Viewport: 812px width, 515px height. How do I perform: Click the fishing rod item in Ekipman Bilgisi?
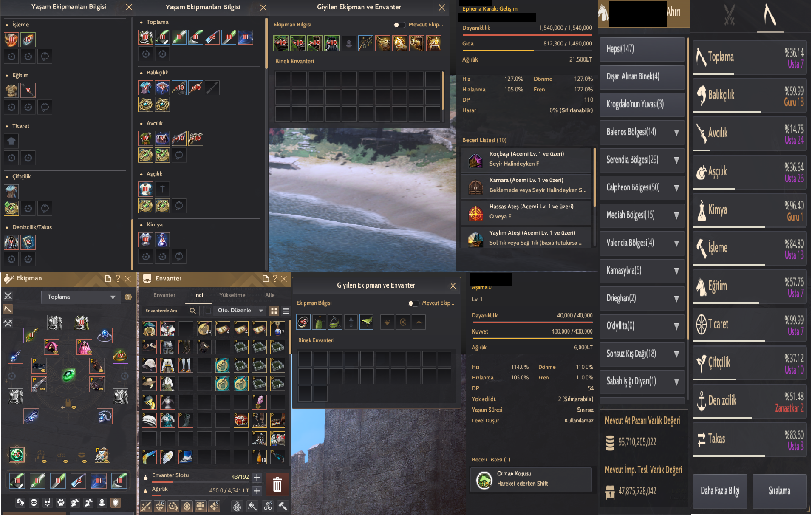[x=366, y=43]
